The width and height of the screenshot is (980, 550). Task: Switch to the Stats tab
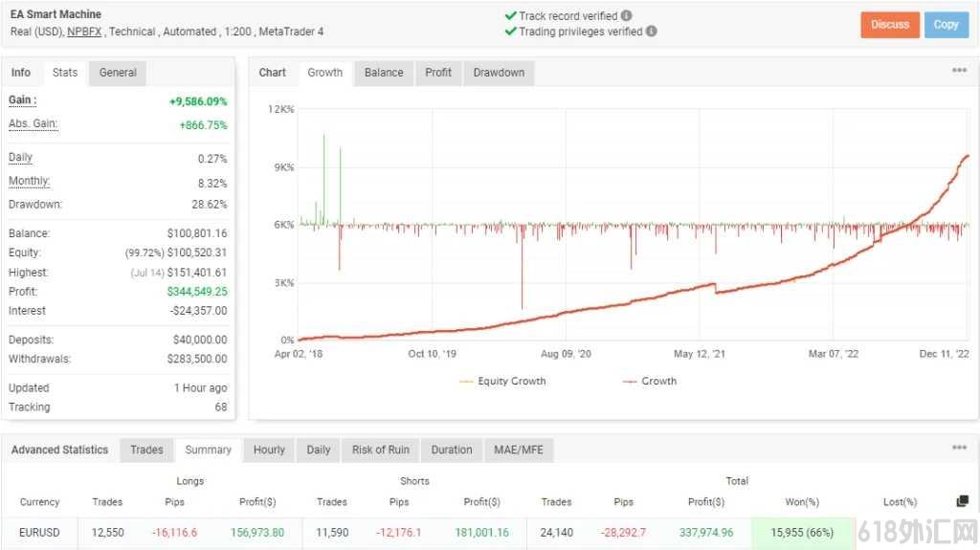(65, 73)
